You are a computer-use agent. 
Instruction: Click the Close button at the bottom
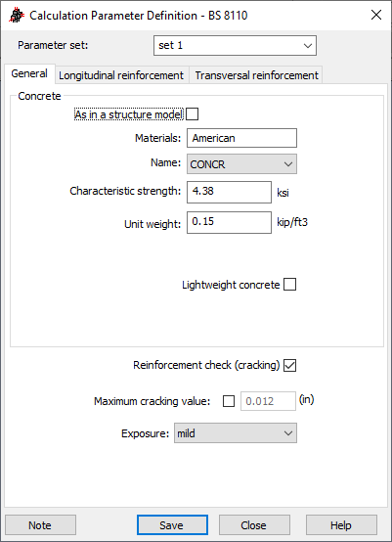tap(254, 525)
